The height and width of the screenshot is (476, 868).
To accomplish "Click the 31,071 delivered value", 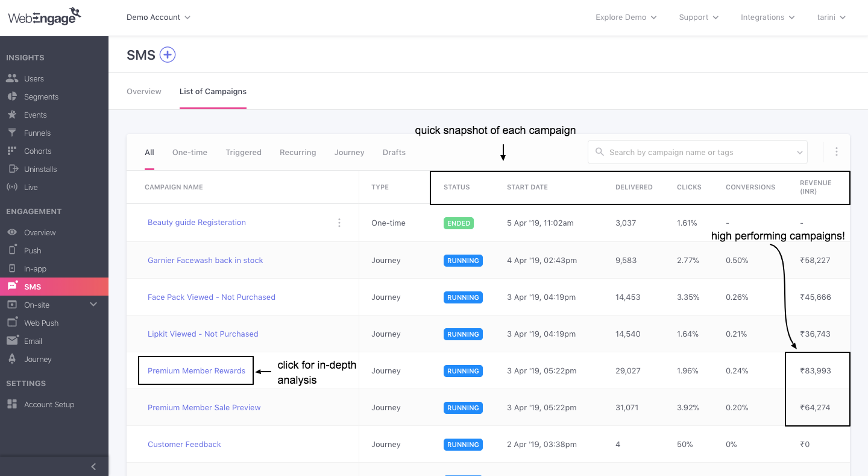I will 627,407.
